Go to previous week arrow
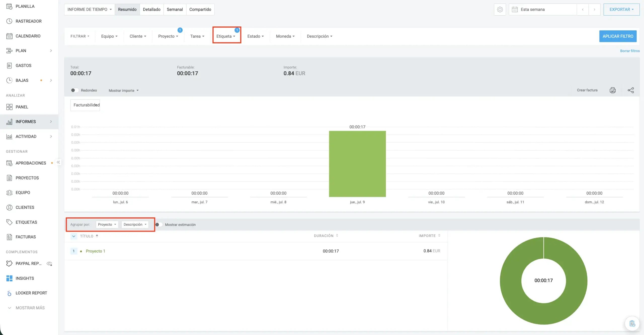 coord(583,10)
